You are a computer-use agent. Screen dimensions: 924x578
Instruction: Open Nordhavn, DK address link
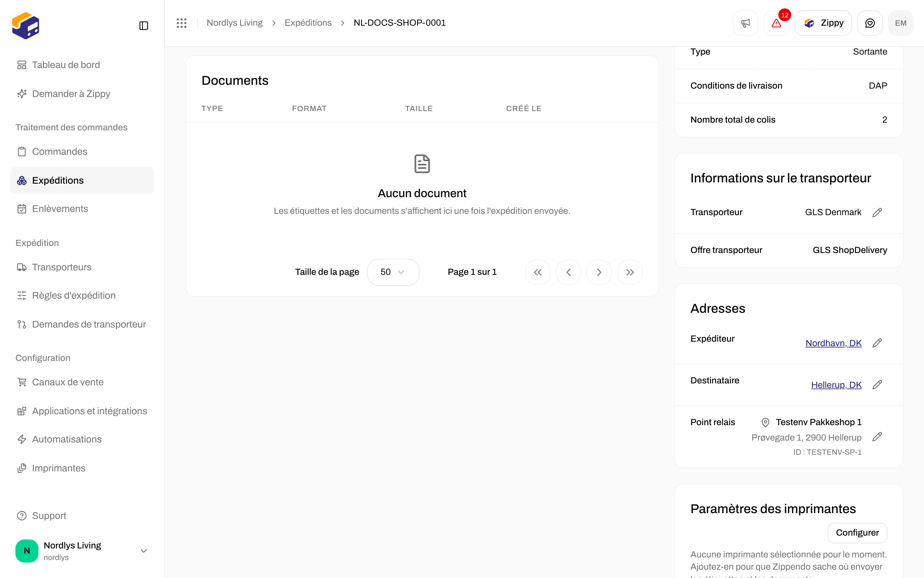coord(834,343)
